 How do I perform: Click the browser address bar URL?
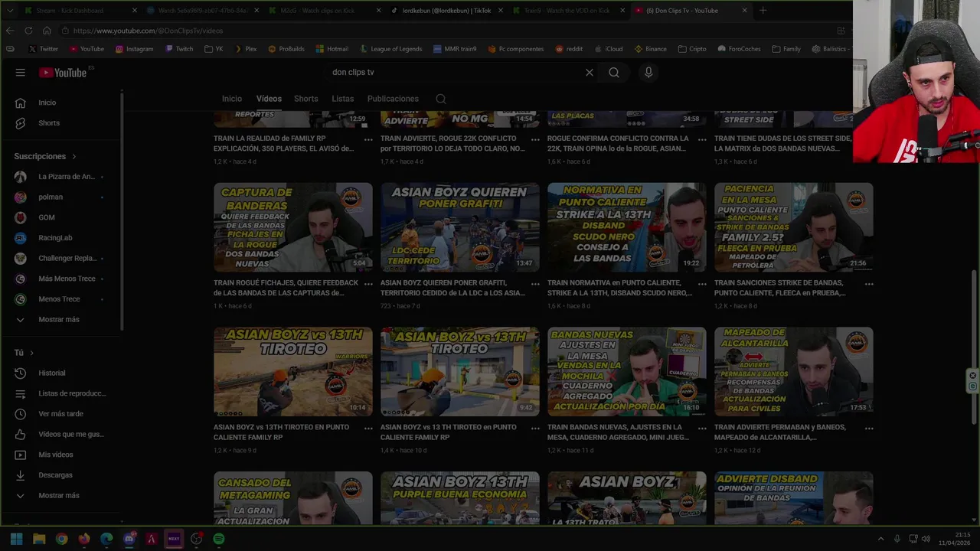click(148, 31)
